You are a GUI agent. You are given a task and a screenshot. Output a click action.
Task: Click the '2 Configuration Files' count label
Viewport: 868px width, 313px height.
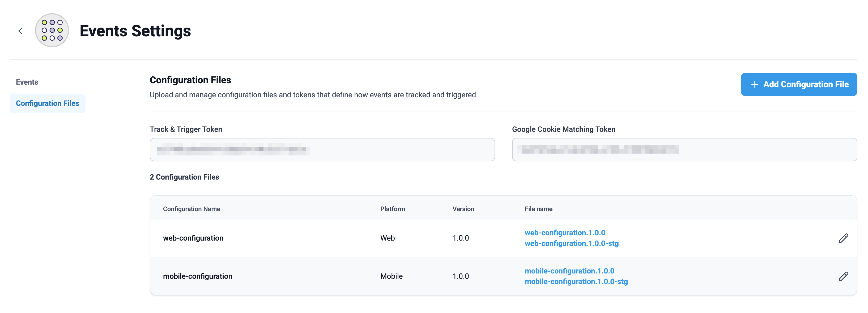click(x=184, y=177)
